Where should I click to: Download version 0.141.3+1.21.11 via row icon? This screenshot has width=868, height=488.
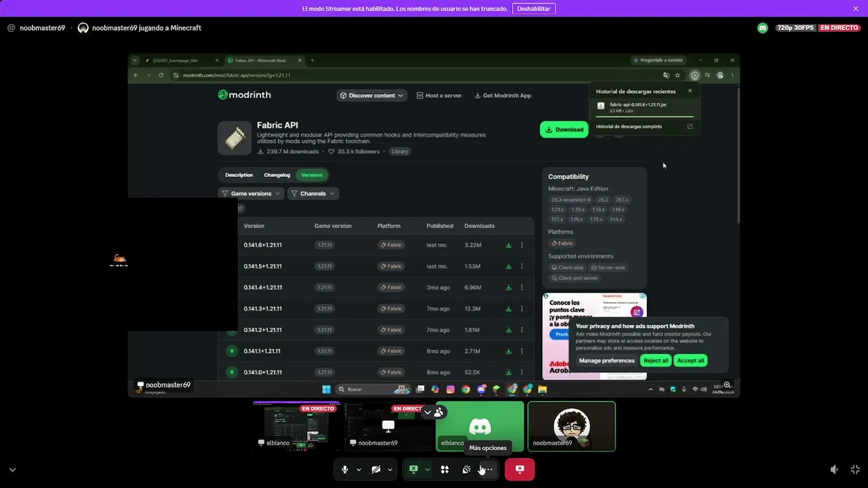pyautogui.click(x=509, y=308)
